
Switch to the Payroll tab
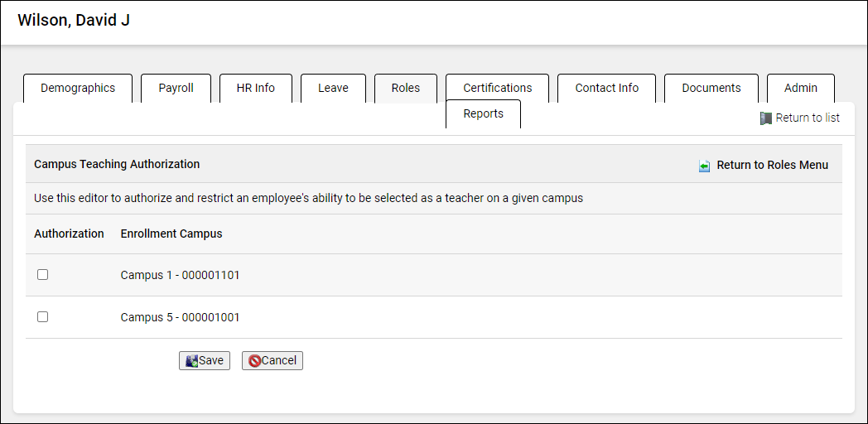[176, 88]
